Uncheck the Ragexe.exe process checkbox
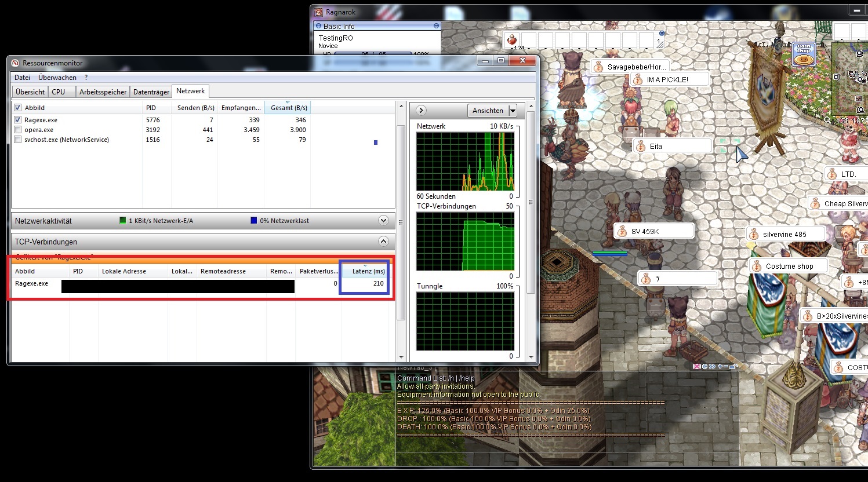This screenshot has width=868, height=482. point(18,120)
